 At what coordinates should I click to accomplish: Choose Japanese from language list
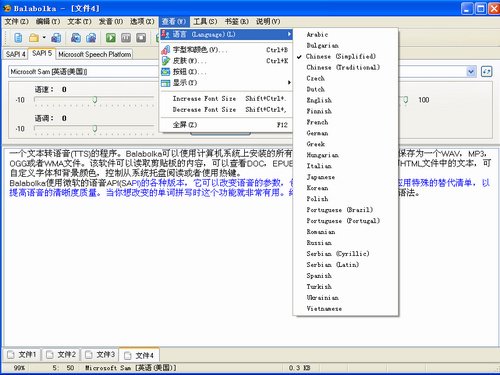[345, 177]
